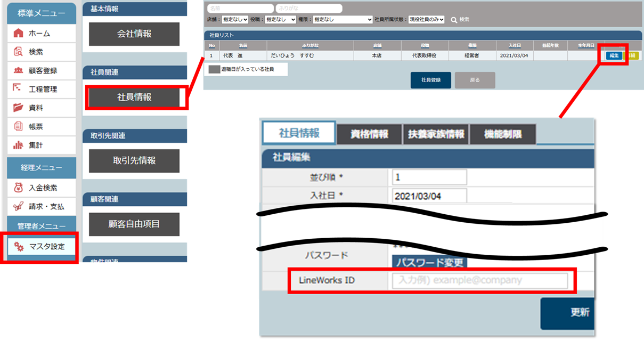
Task: Select the 集計 chart icon
Action: (x=18, y=145)
